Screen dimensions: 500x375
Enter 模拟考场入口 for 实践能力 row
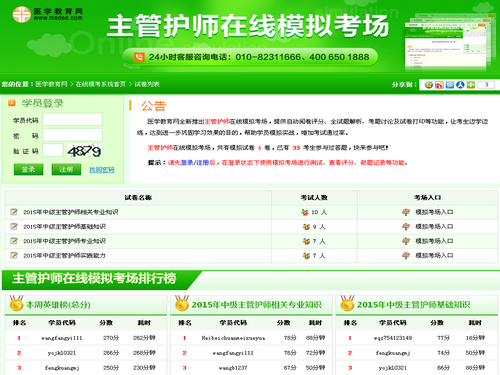pos(434,256)
